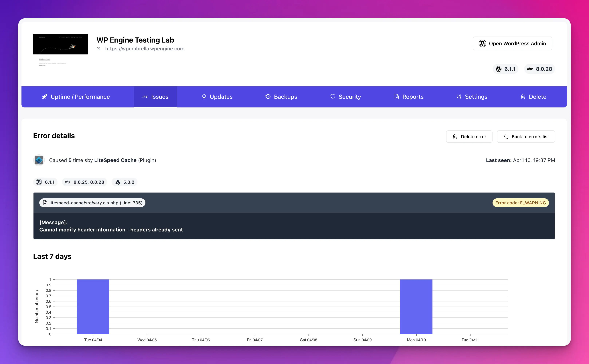The width and height of the screenshot is (589, 364).
Task: Click the heart icon on Security tab
Action: [x=333, y=97]
